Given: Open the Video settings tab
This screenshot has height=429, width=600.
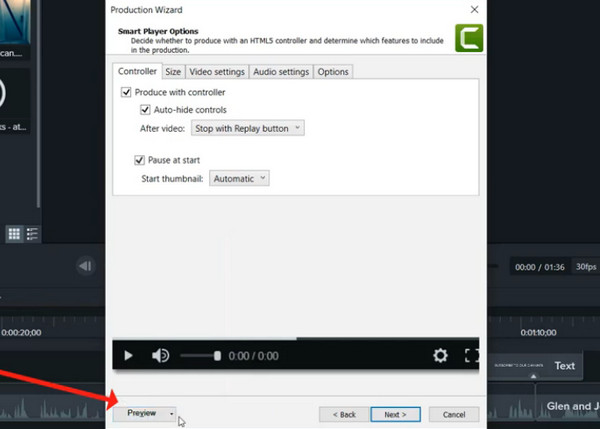Looking at the screenshot, I should point(217,72).
